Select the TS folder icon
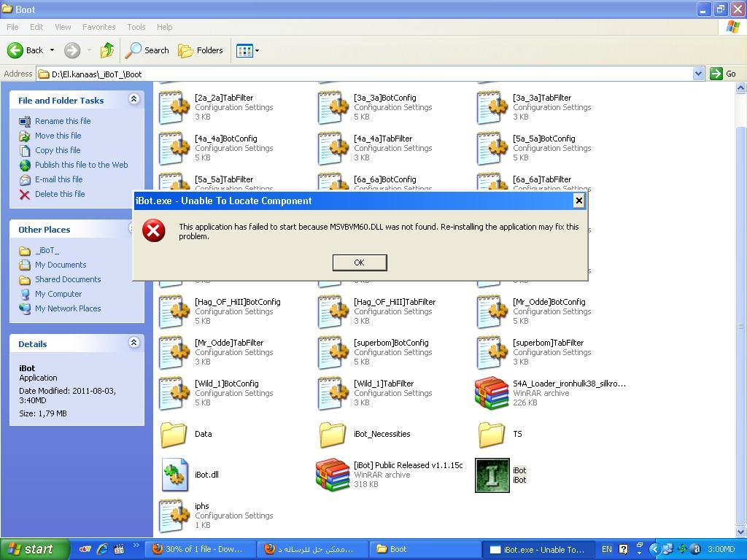 click(492, 435)
